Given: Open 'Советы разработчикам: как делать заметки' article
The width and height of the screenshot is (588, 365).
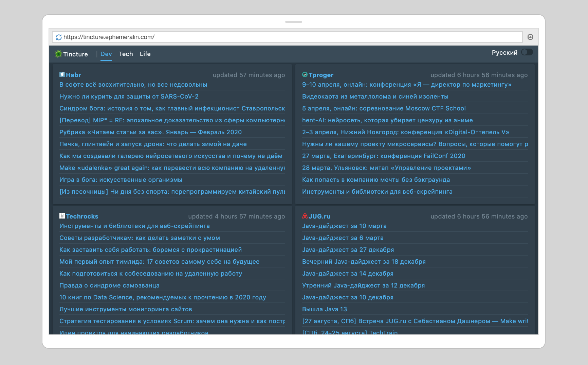Looking at the screenshot, I should 140,238.
